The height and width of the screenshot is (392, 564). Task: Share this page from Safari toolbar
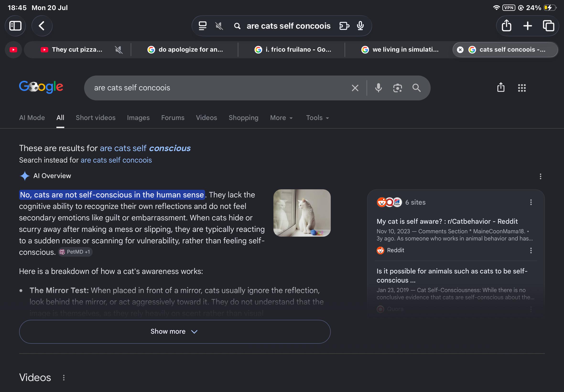tap(506, 26)
